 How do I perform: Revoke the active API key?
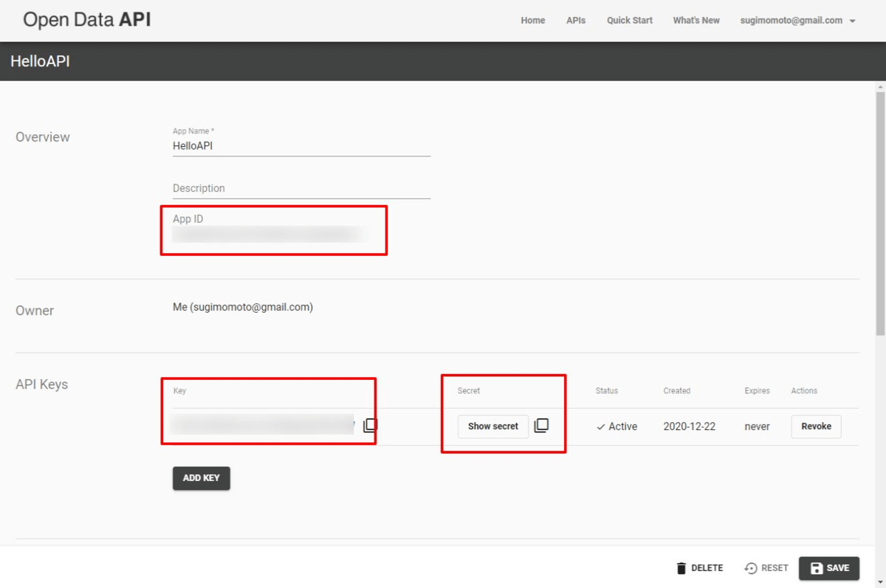pyautogui.click(x=816, y=426)
